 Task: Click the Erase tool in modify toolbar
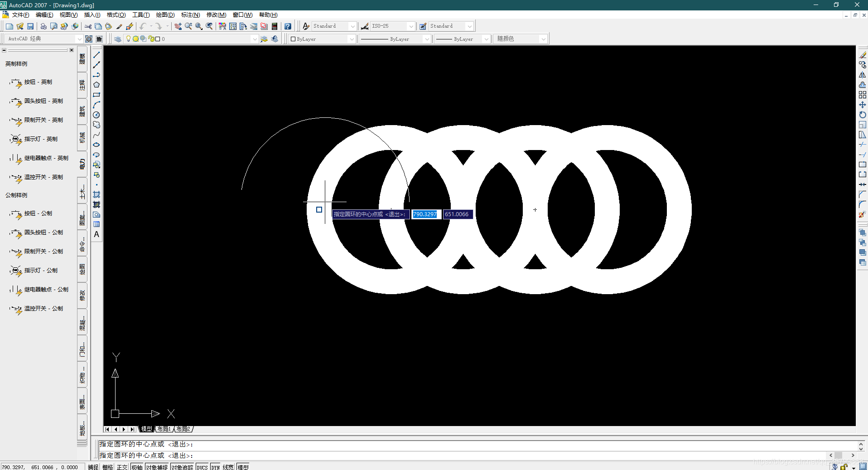coord(863,55)
